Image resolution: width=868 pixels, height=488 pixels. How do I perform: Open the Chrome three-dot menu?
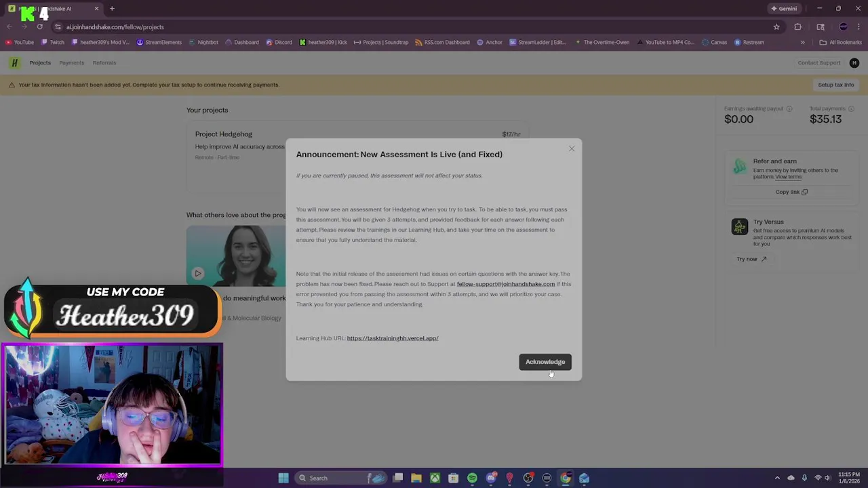pos(859,27)
